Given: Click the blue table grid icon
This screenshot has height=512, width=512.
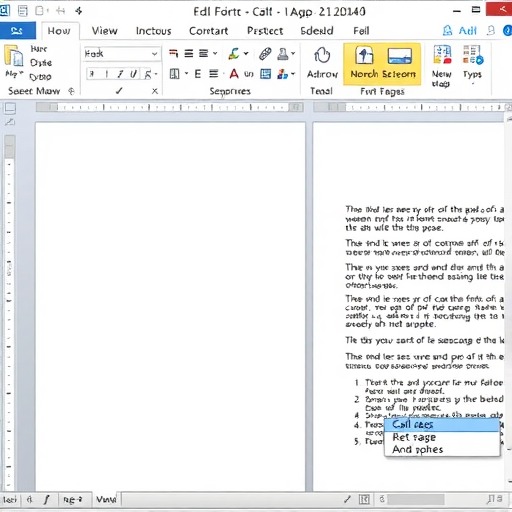Looking at the screenshot, I should pyautogui.click(x=266, y=74).
